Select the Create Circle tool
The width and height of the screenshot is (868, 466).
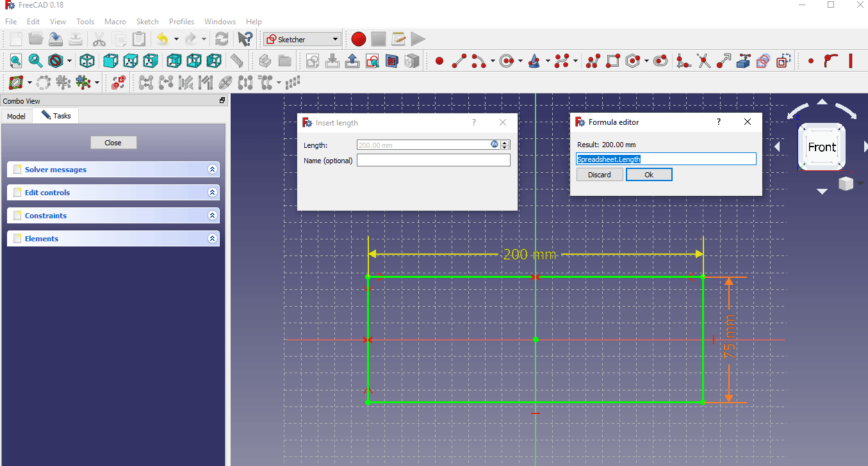[x=507, y=61]
